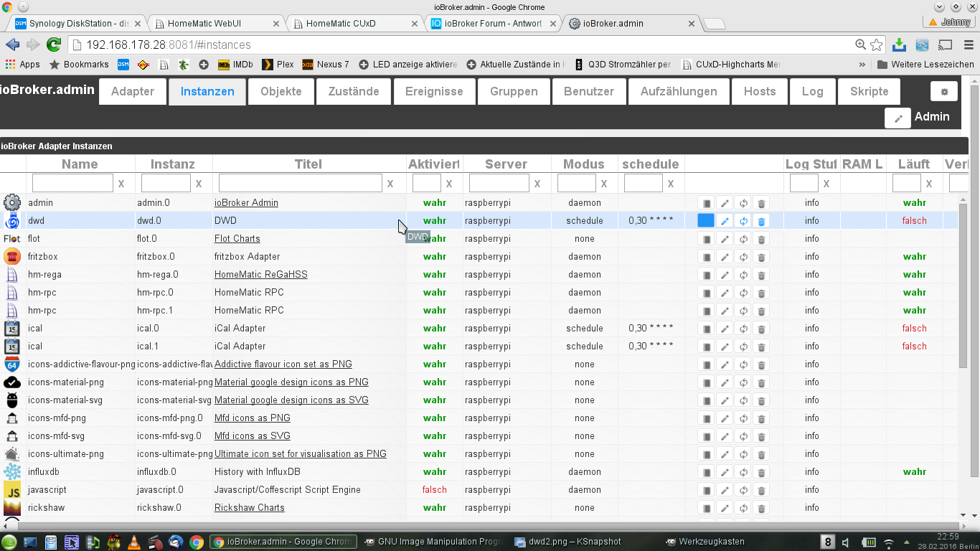Click the pencil button beside Admin

click(x=897, y=118)
